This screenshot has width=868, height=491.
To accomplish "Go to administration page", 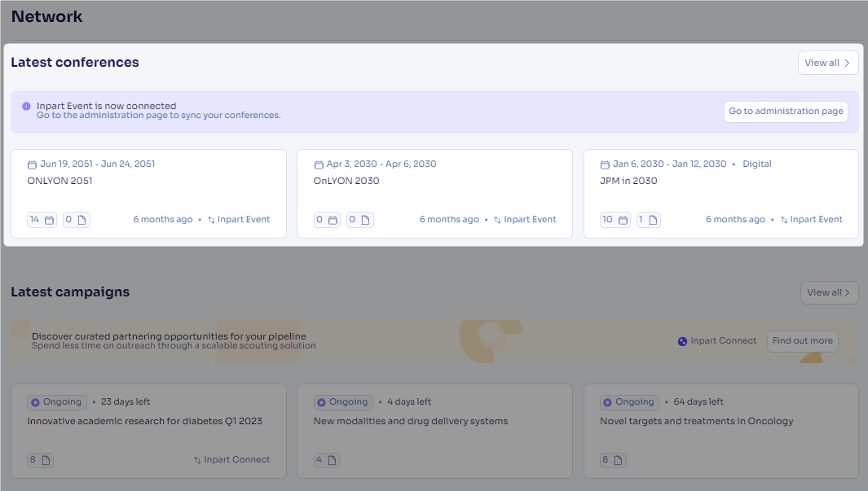I will pos(786,111).
